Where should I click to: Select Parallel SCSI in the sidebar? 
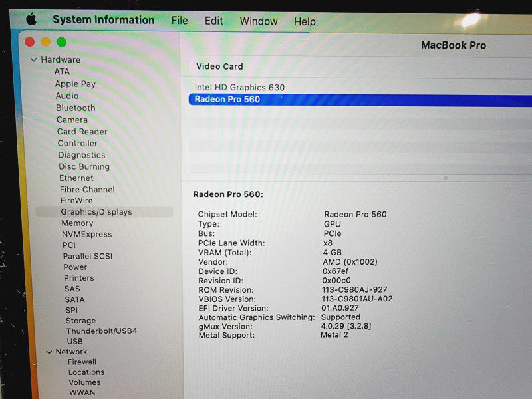[x=88, y=256]
